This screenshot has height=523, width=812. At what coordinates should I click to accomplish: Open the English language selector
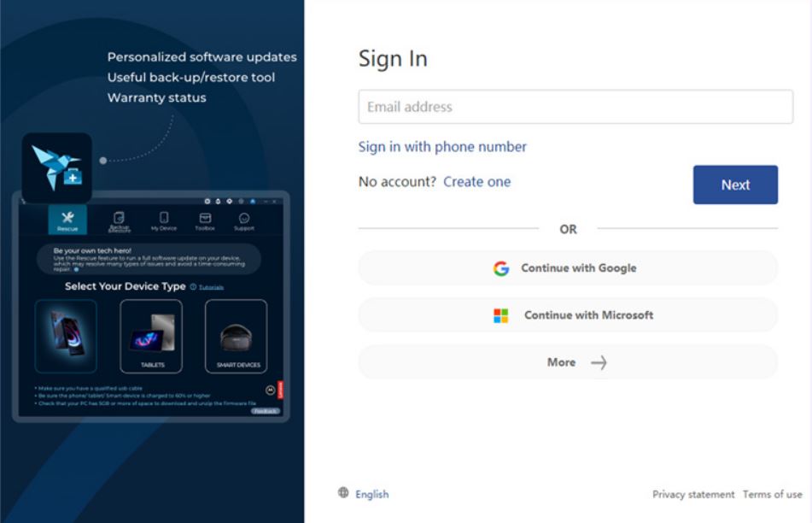tap(371, 495)
